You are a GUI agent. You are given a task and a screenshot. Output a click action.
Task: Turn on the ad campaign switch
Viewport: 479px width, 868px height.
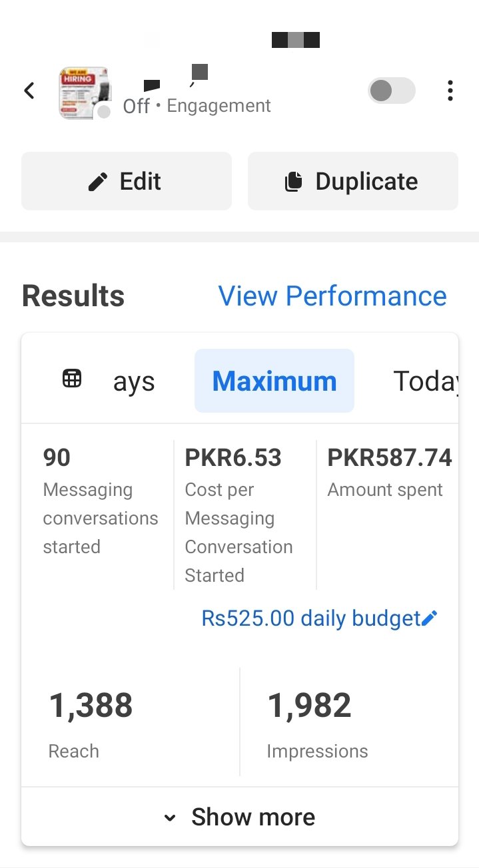[392, 91]
